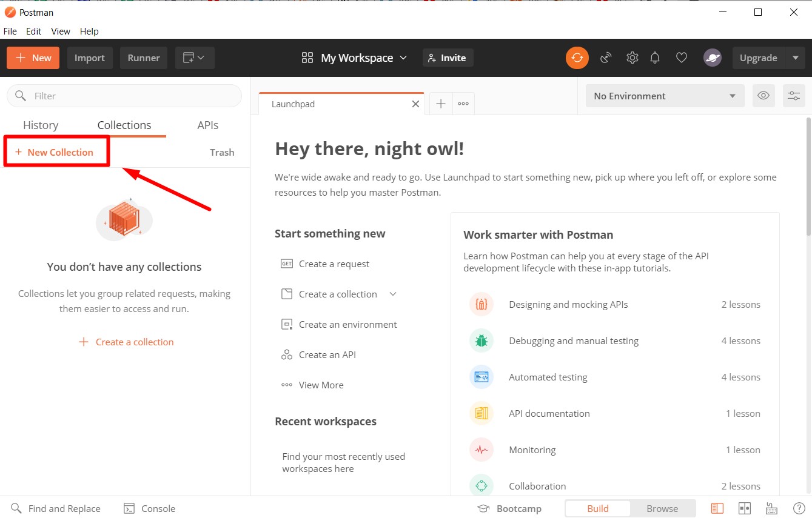
Task: Click the orange sync status icon
Action: click(577, 58)
